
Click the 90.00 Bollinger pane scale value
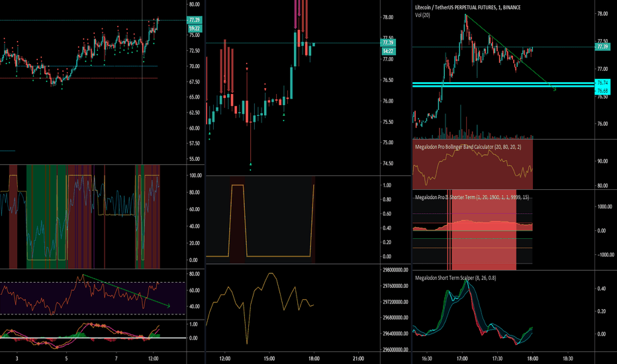point(602,161)
